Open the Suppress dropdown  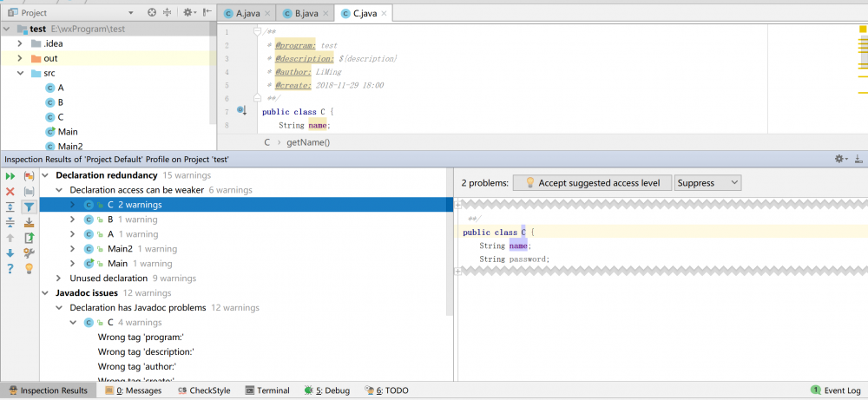(x=707, y=183)
